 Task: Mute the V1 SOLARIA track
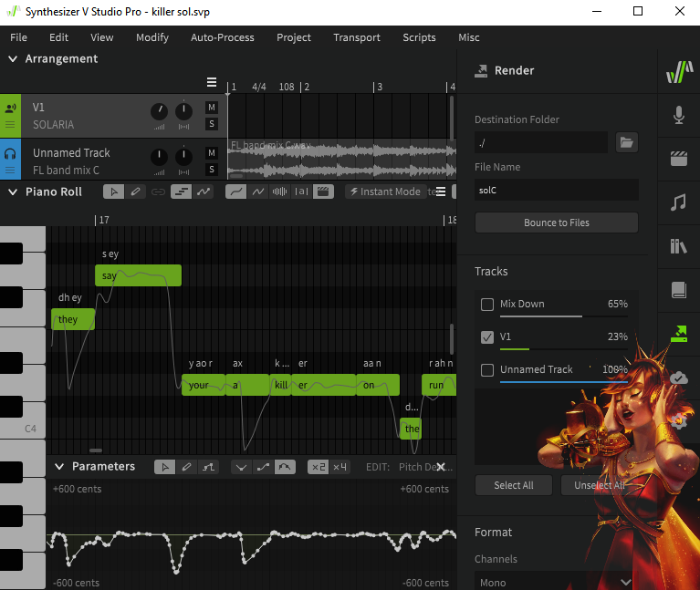point(212,108)
